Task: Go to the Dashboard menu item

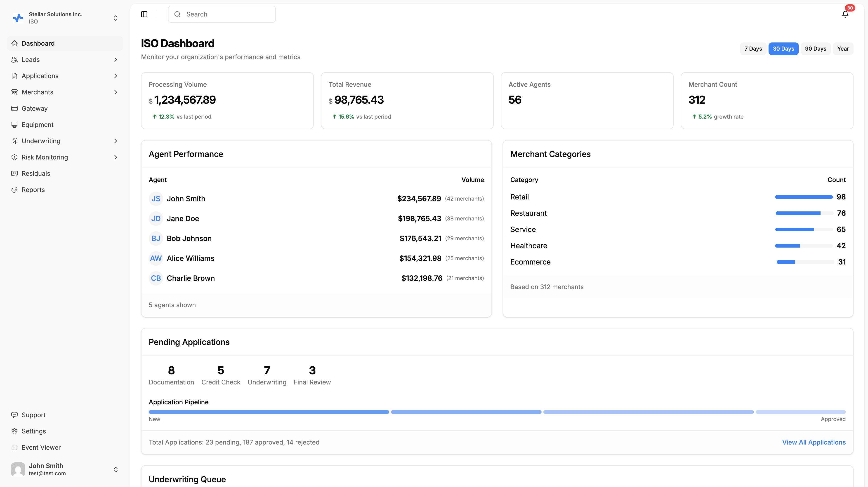Action: click(x=38, y=43)
